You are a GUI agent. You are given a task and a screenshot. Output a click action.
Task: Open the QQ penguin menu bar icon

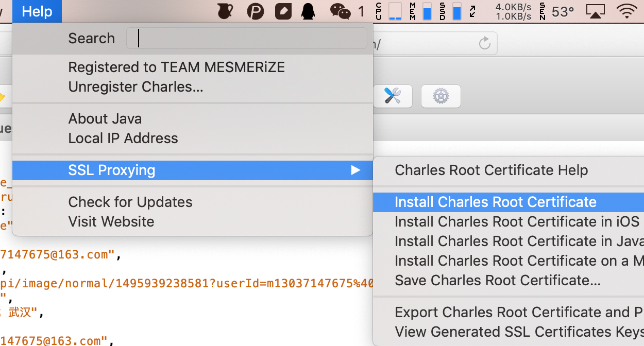point(308,11)
